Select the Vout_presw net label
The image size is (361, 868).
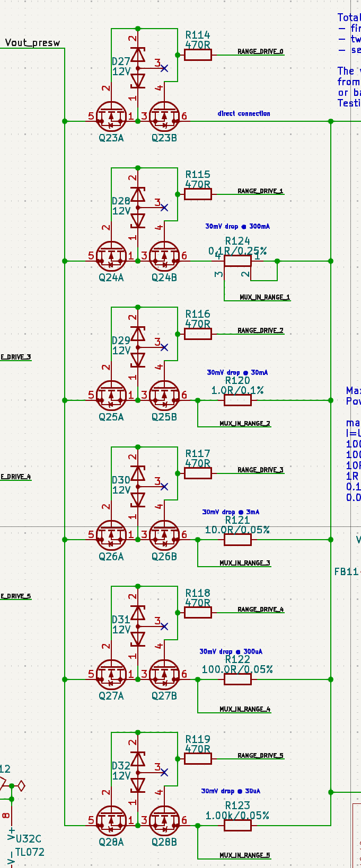click(x=32, y=43)
